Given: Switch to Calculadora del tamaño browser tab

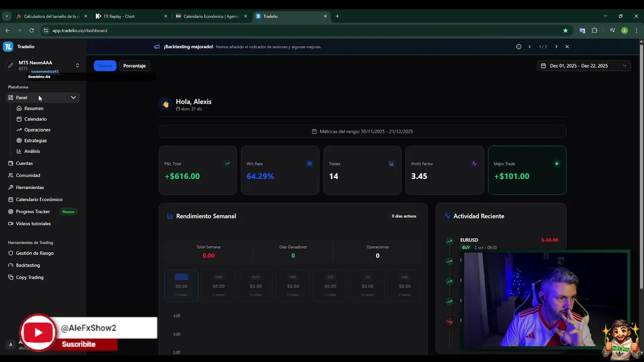Looking at the screenshot, I should pyautogui.click(x=51, y=16).
